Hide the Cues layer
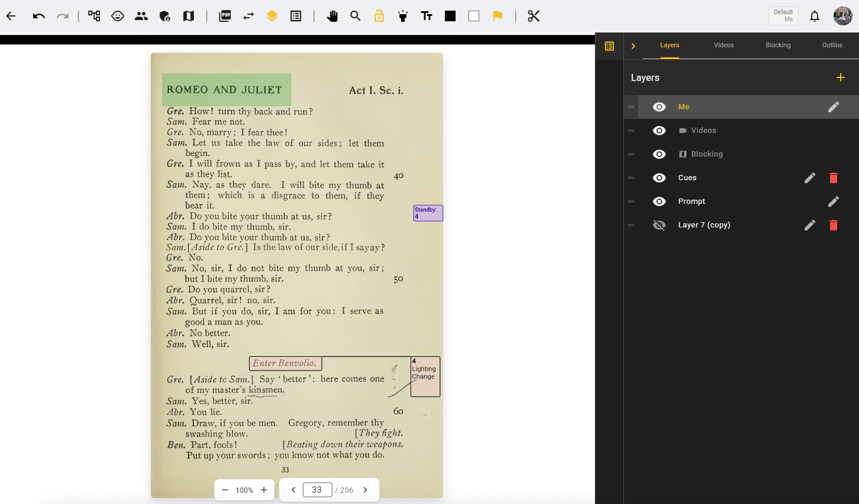Screen dimensions: 859x504 pos(659,177)
